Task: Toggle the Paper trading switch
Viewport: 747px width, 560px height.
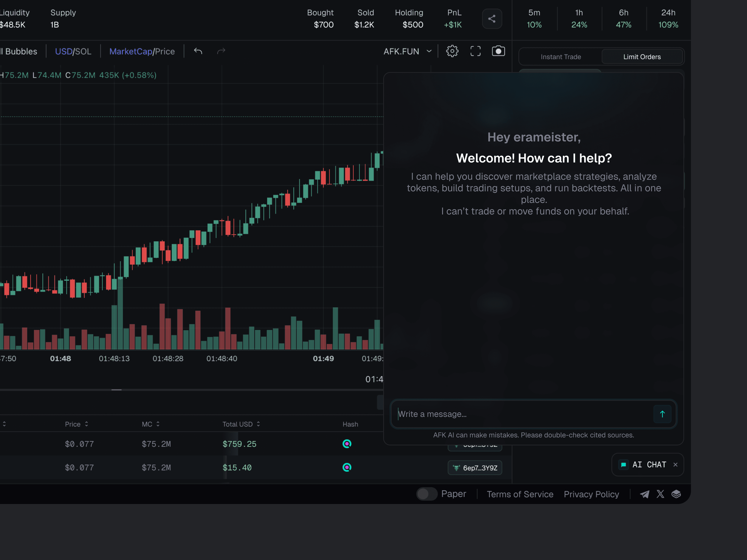Action: [x=427, y=494]
